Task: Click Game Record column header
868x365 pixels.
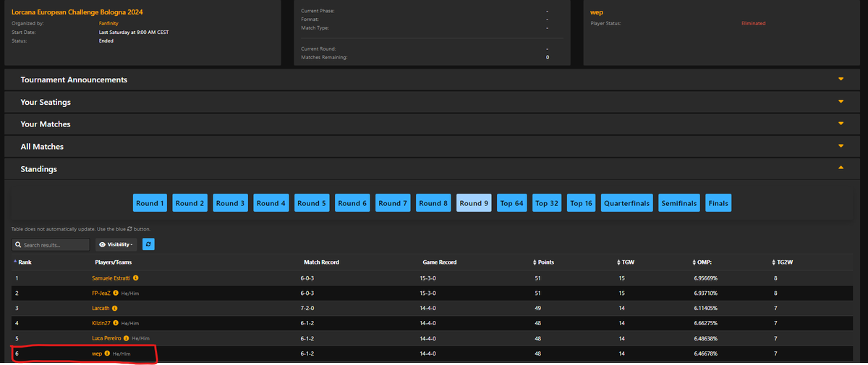Action: (438, 262)
